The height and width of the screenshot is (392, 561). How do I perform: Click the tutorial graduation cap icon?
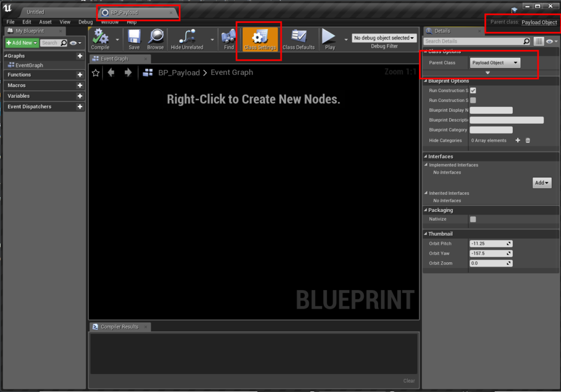click(514, 10)
